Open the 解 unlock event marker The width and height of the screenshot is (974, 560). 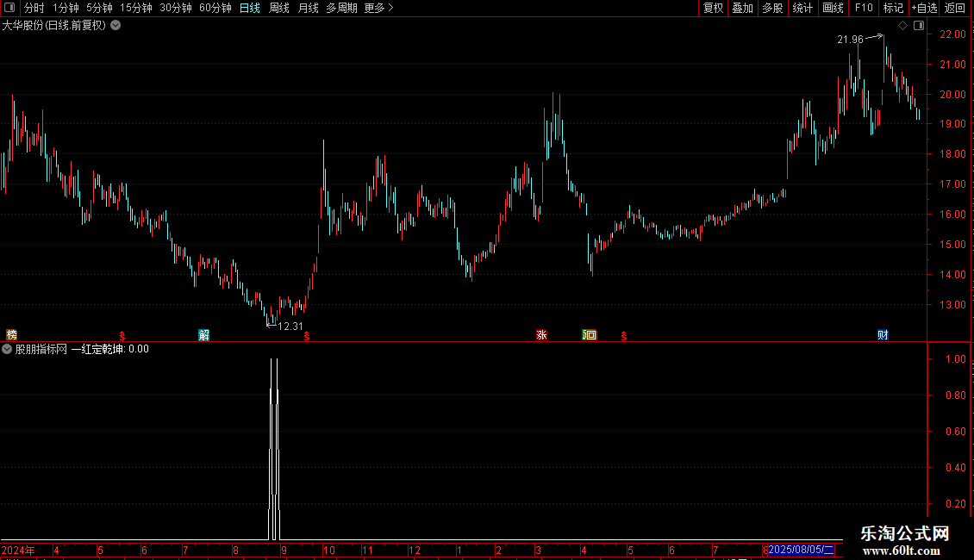[x=203, y=335]
